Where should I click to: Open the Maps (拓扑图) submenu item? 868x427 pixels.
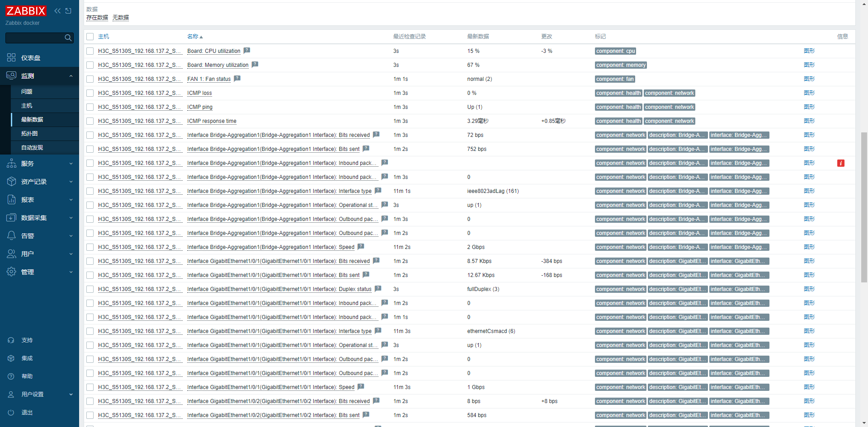[45, 133]
